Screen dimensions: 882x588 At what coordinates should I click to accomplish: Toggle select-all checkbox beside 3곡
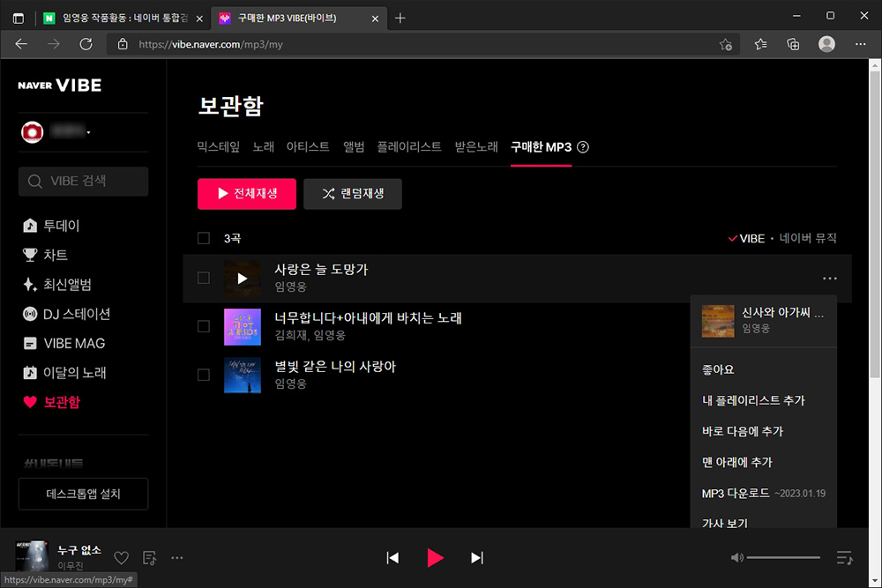[204, 238]
